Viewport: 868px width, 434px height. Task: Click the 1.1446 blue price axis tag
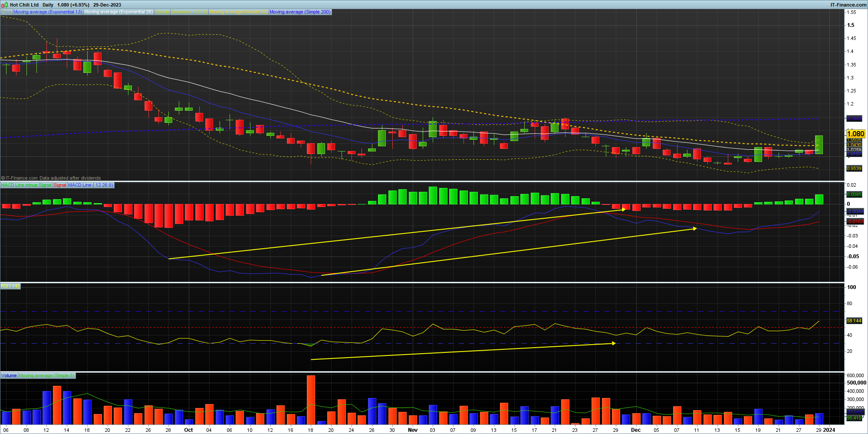coord(854,118)
